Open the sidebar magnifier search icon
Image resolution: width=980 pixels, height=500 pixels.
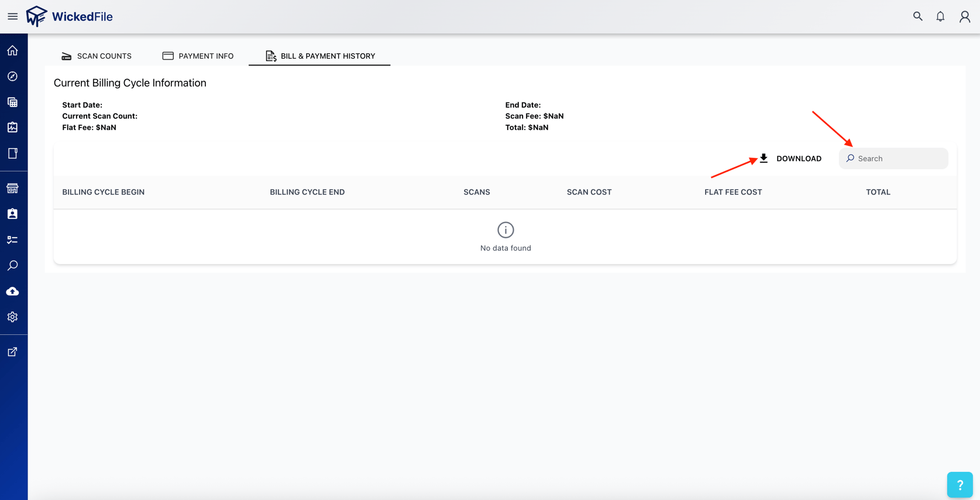12,266
